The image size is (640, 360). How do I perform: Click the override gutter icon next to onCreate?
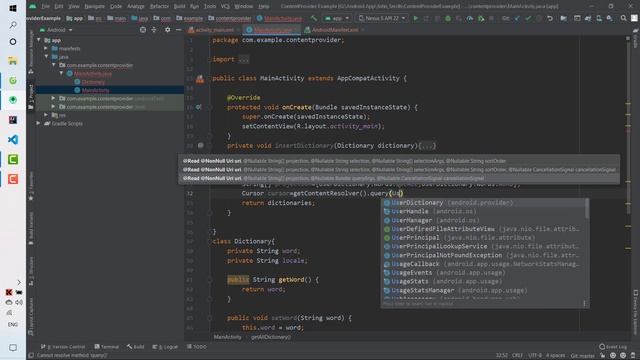coord(198,107)
